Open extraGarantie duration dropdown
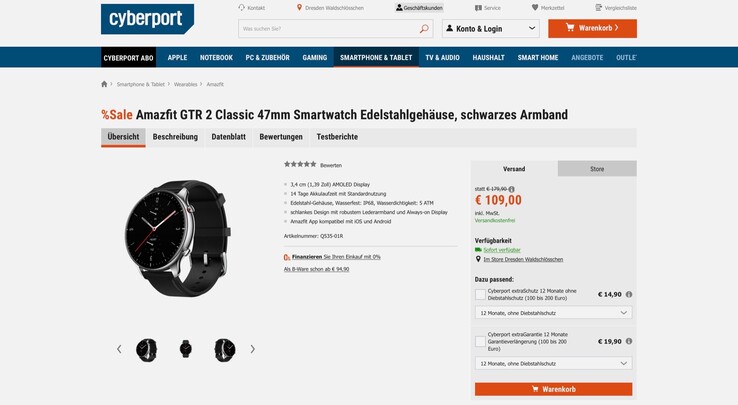738x405 pixels. [x=554, y=364]
